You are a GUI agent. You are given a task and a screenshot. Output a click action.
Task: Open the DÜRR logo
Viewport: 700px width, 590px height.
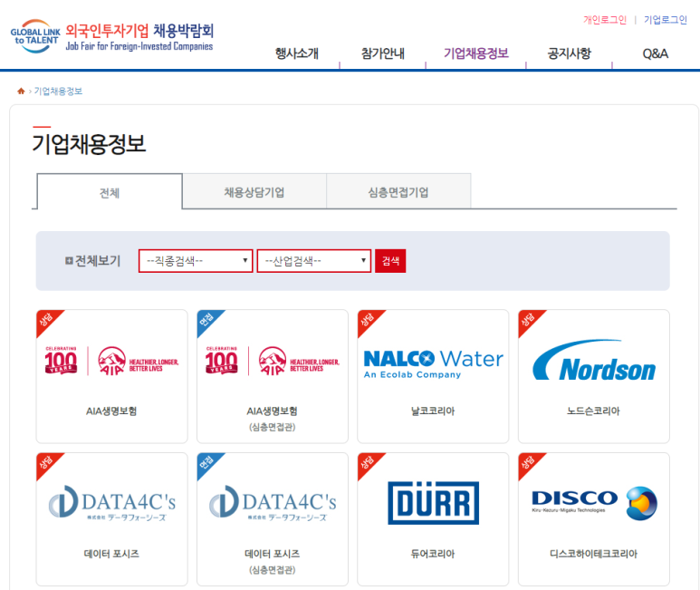click(x=433, y=502)
